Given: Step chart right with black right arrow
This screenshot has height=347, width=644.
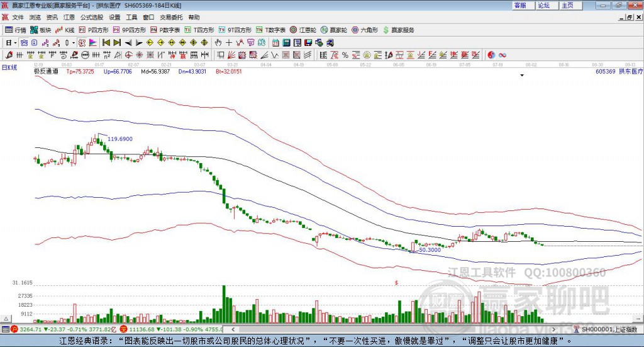Looking at the screenshot, I should click(139, 43).
